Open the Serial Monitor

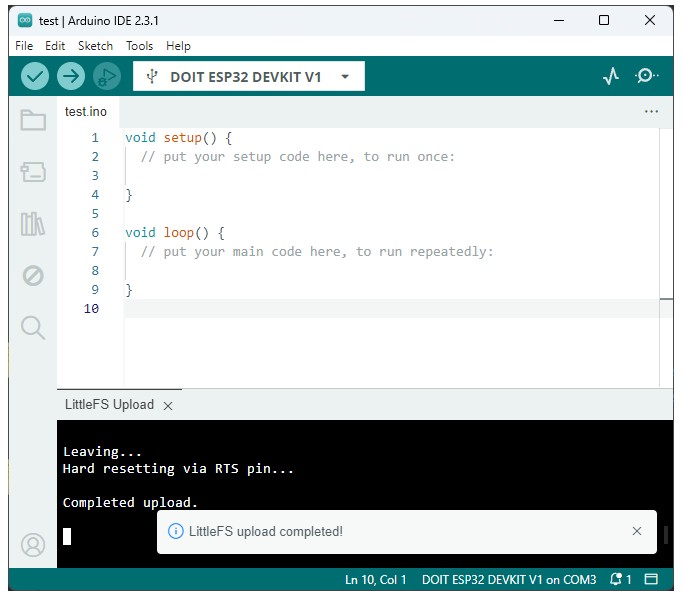[x=647, y=76]
